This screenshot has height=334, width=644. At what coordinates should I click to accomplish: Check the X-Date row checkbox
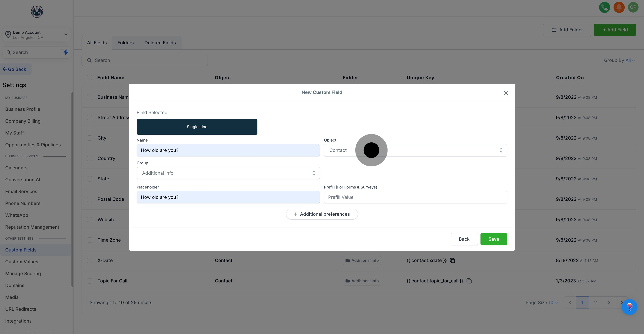[x=89, y=260]
